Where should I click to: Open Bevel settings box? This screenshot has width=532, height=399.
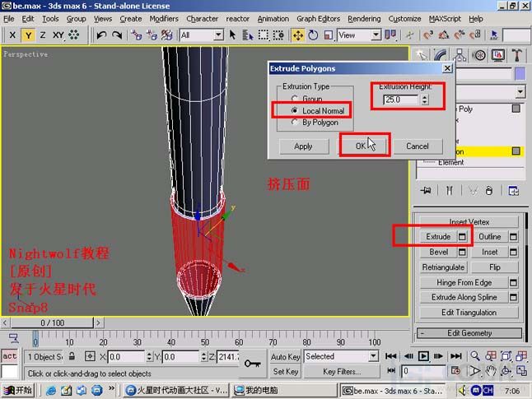pyautogui.click(x=462, y=252)
